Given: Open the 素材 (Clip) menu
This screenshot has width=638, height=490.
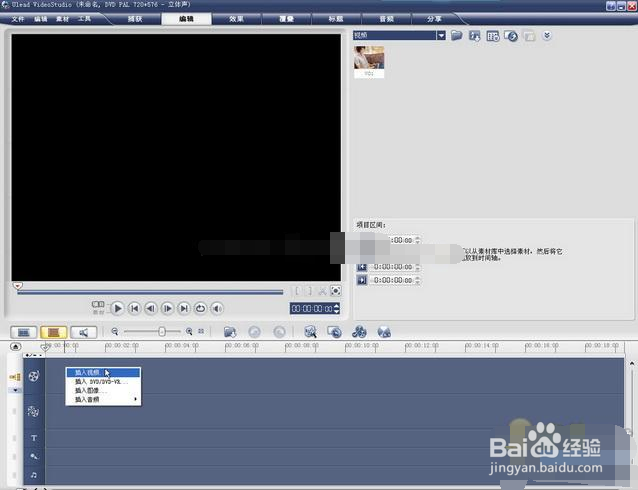Looking at the screenshot, I should pyautogui.click(x=62, y=19).
